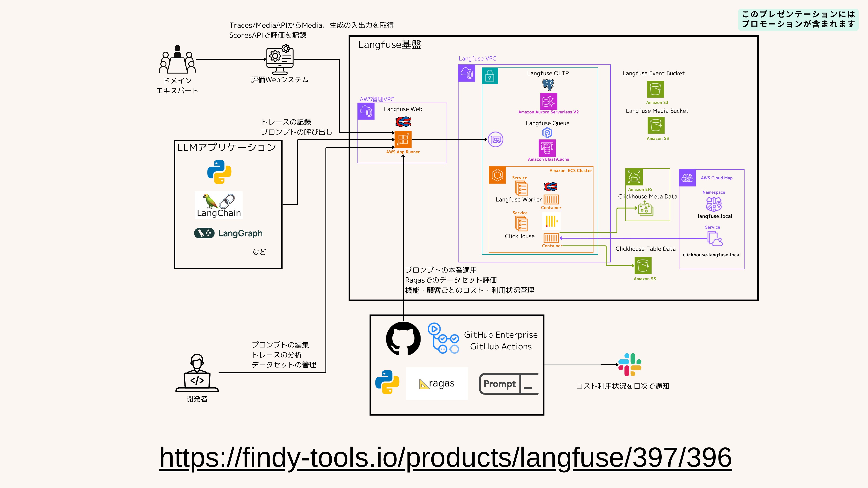The width and height of the screenshot is (868, 488).
Task: Click the 'Ragasでのデータセット評価' text
Action: (x=451, y=280)
